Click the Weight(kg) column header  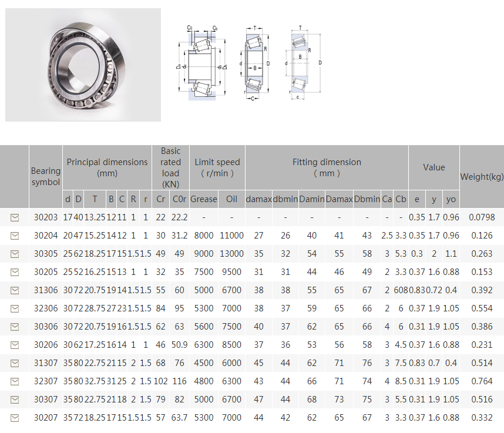pos(482,176)
